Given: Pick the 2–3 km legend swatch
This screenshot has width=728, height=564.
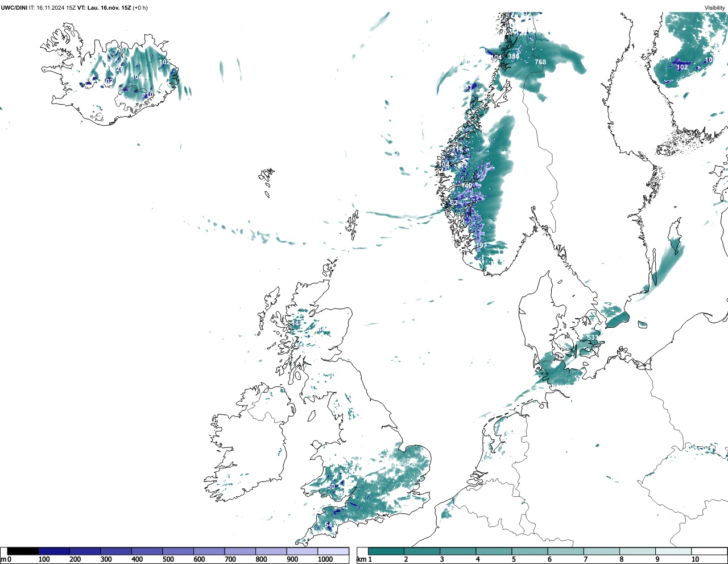Looking at the screenshot, I should 422,551.
